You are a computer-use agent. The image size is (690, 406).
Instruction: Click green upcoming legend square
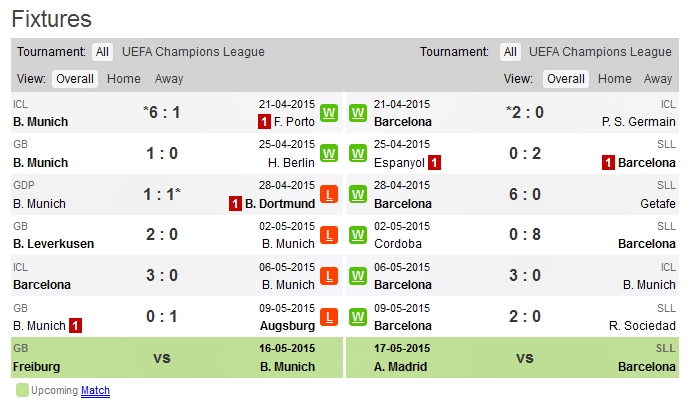[x=22, y=390]
